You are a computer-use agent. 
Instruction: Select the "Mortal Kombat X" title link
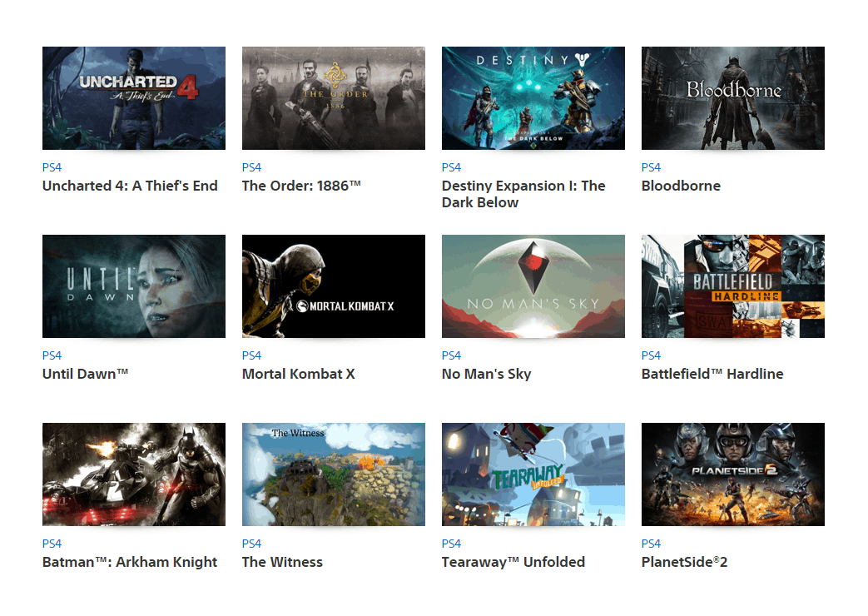click(299, 374)
